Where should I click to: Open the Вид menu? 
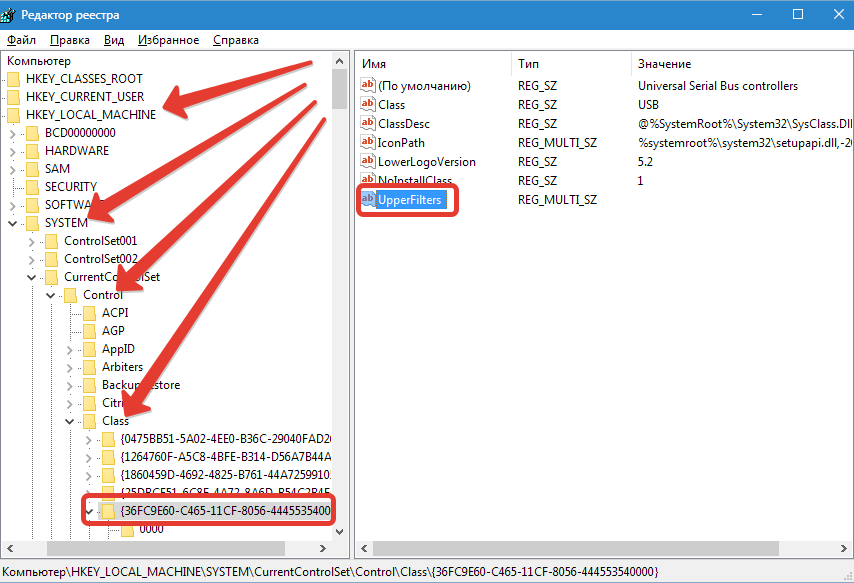click(114, 40)
